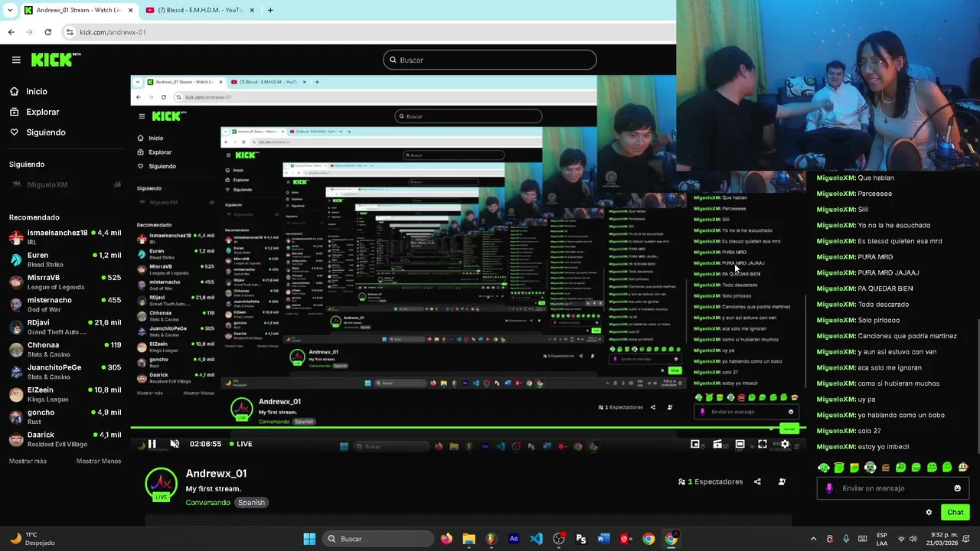Image resolution: width=980 pixels, height=551 pixels.
Task: Open the Conversando category link
Action: pos(207,503)
